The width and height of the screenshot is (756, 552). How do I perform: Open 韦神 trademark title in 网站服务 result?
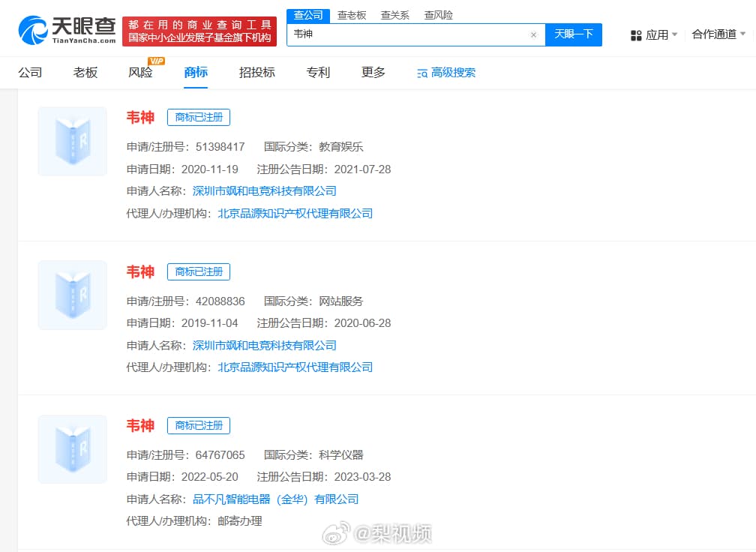click(140, 271)
